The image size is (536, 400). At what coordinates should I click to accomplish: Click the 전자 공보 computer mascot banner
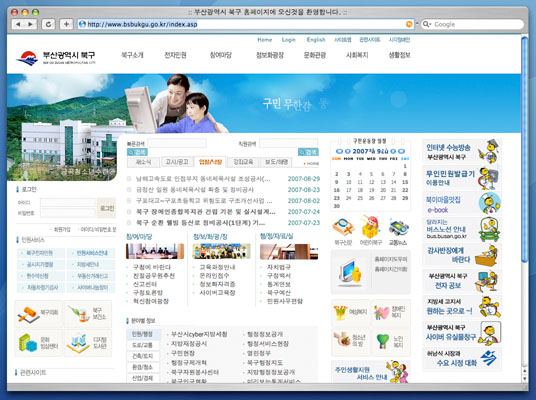[x=462, y=281]
